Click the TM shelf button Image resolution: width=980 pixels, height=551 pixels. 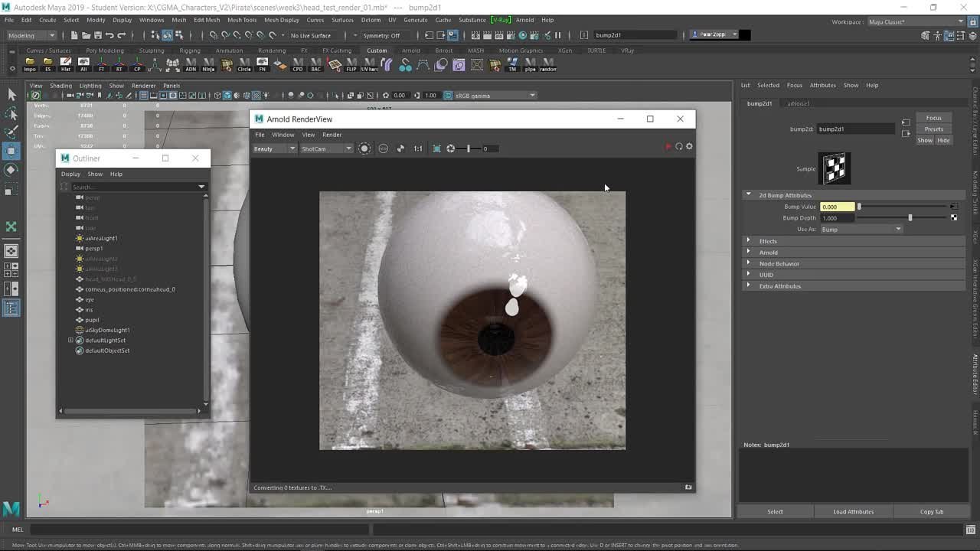pos(512,65)
